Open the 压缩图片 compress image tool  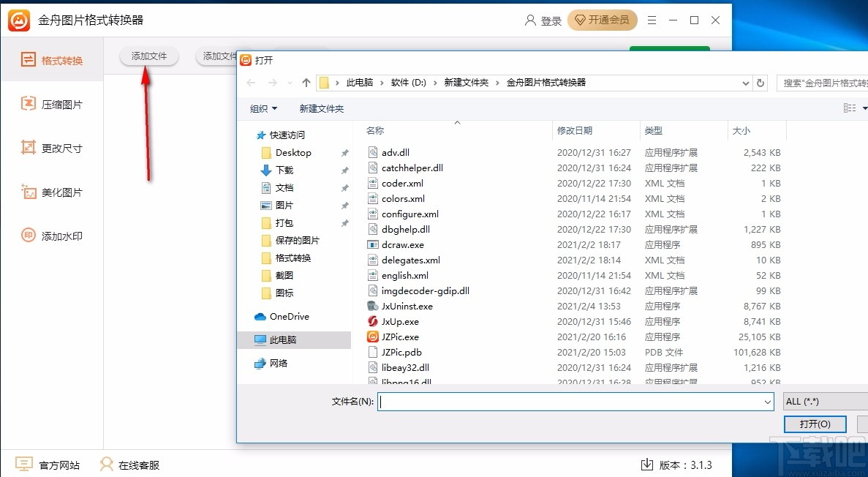(52, 104)
